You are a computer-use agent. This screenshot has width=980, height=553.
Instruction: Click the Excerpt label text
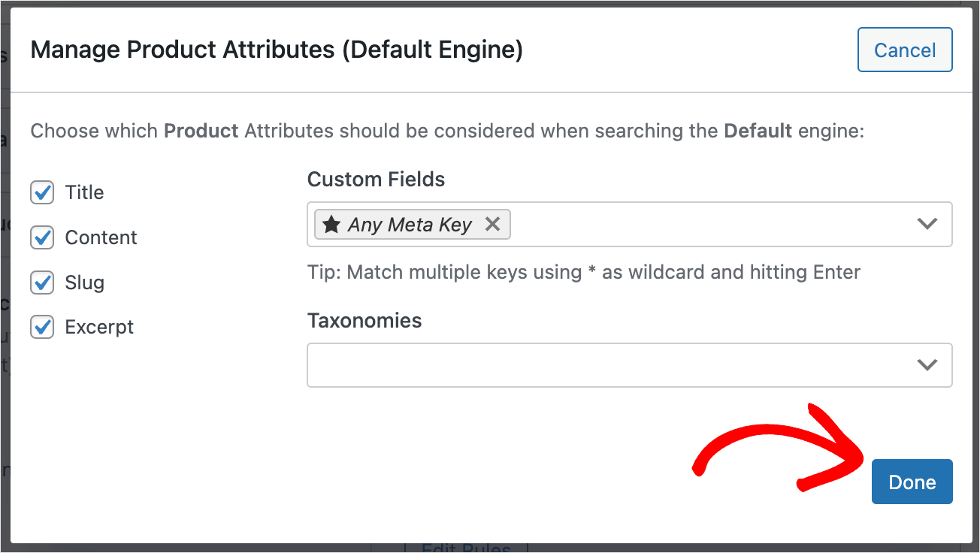tap(99, 327)
